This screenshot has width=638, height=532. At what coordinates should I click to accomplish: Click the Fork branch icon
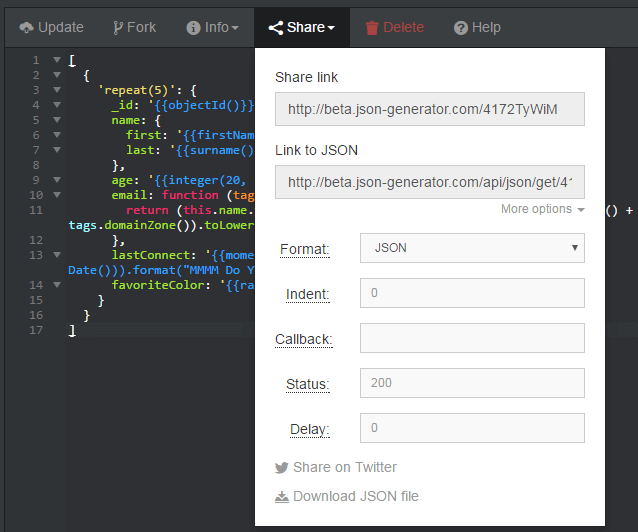click(x=118, y=28)
